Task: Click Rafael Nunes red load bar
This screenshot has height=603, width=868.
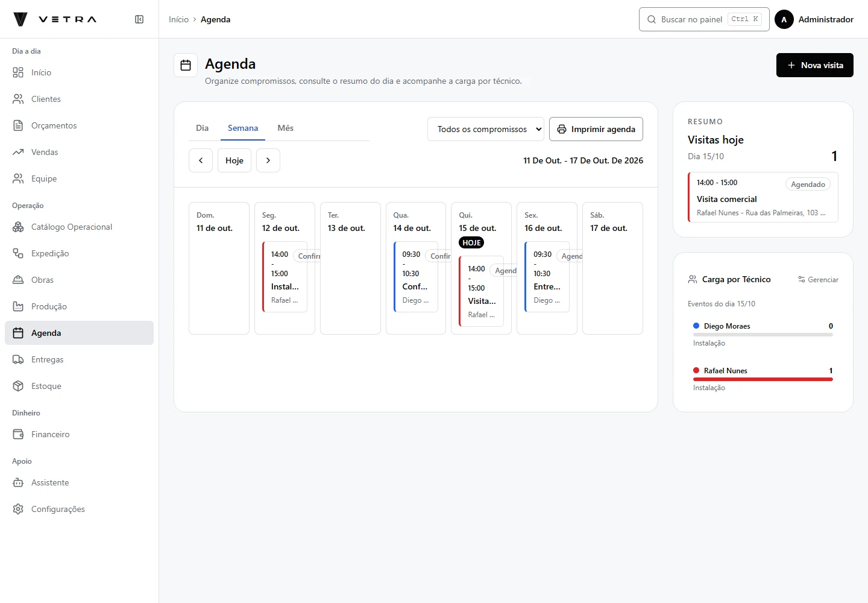Action: click(763, 379)
